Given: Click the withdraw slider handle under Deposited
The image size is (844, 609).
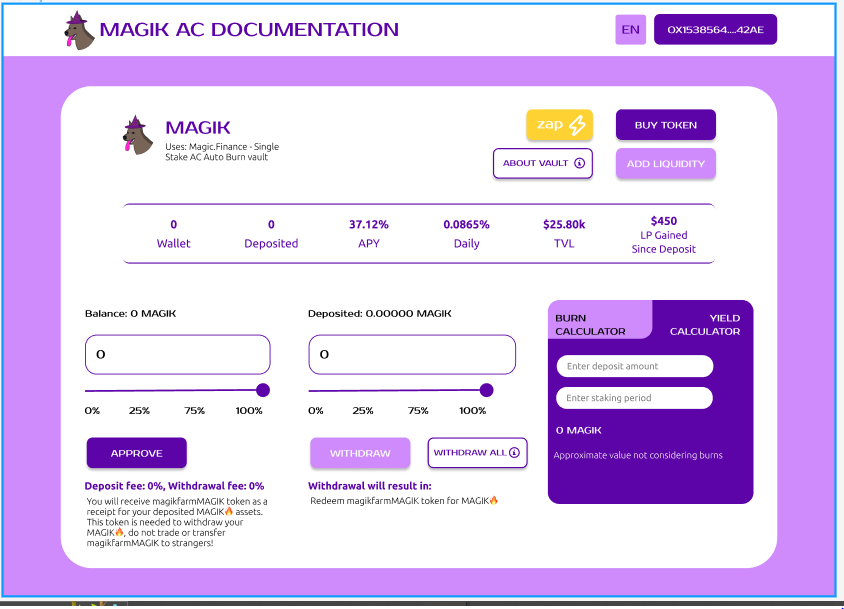Looking at the screenshot, I should 486,390.
